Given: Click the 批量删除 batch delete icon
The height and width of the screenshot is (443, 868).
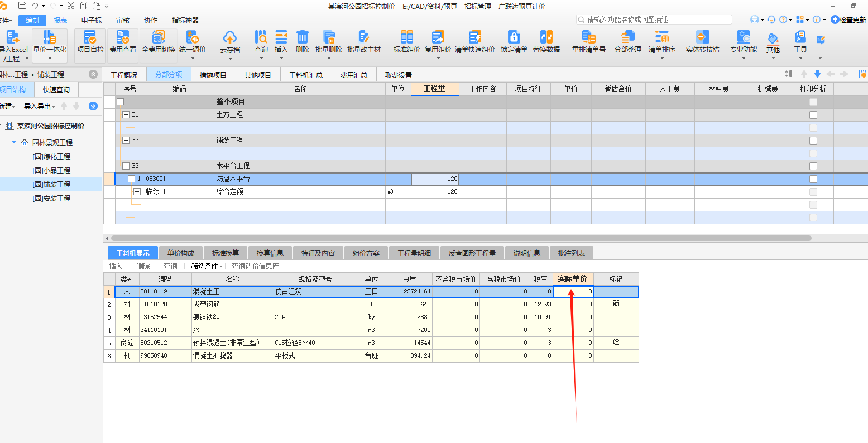Looking at the screenshot, I should 328,37.
